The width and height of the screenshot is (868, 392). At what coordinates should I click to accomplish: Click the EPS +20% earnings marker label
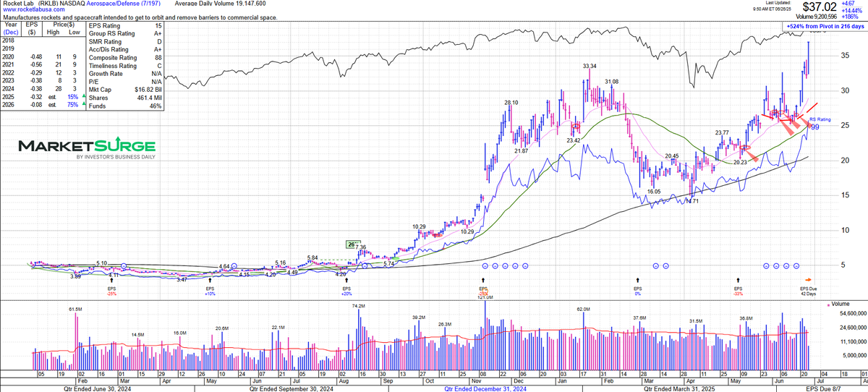[x=346, y=291]
